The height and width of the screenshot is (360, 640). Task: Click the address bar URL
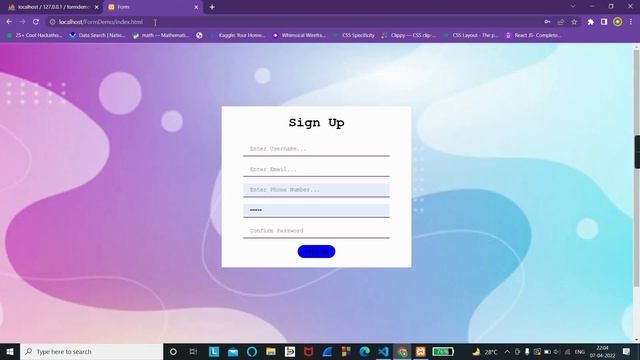pyautogui.click(x=101, y=22)
